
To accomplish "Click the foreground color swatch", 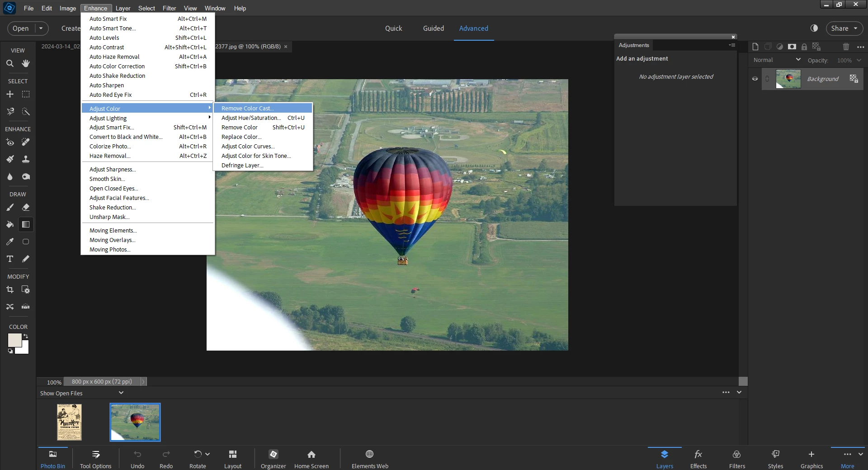I will (x=14, y=340).
